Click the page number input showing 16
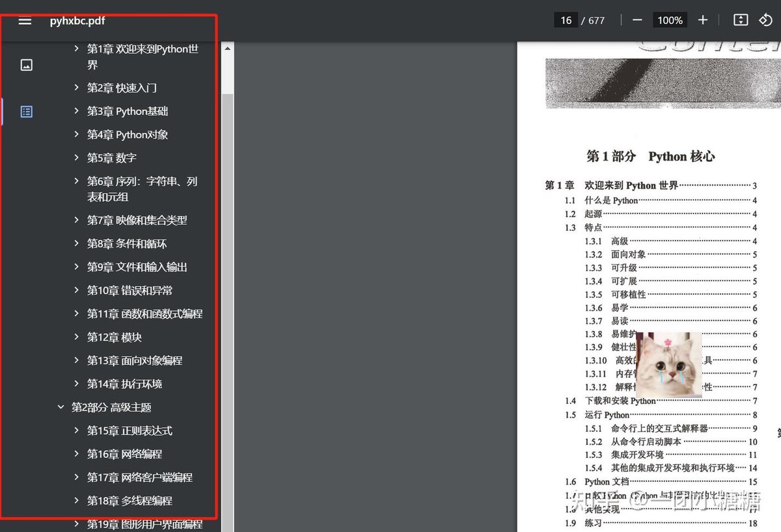The height and width of the screenshot is (532, 781). click(566, 20)
